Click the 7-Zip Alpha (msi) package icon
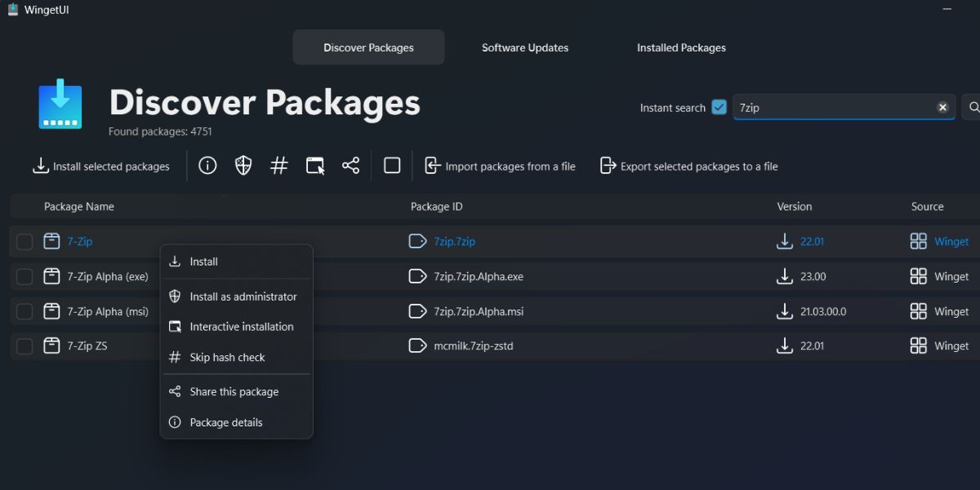Image resolution: width=980 pixels, height=490 pixels. 51,311
